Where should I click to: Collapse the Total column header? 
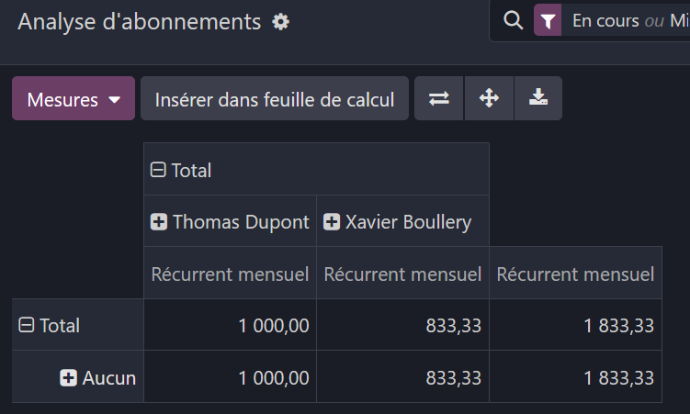coord(158,169)
